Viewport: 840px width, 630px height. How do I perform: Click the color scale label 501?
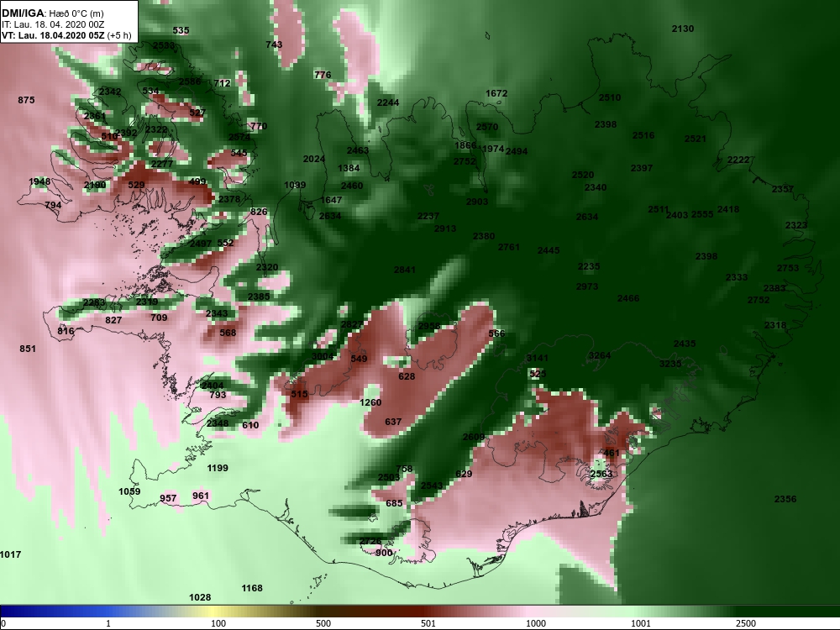click(x=428, y=623)
